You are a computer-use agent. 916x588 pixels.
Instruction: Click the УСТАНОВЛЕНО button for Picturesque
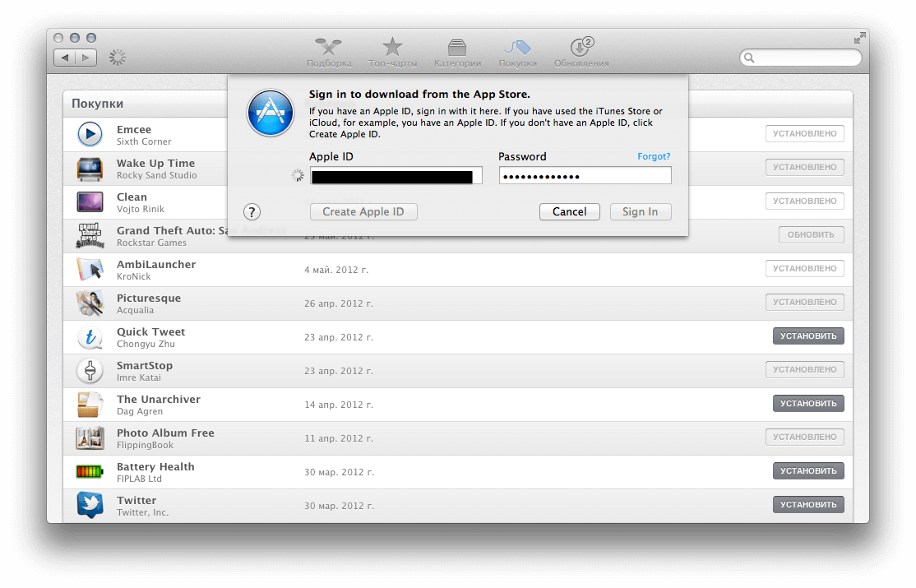point(804,302)
